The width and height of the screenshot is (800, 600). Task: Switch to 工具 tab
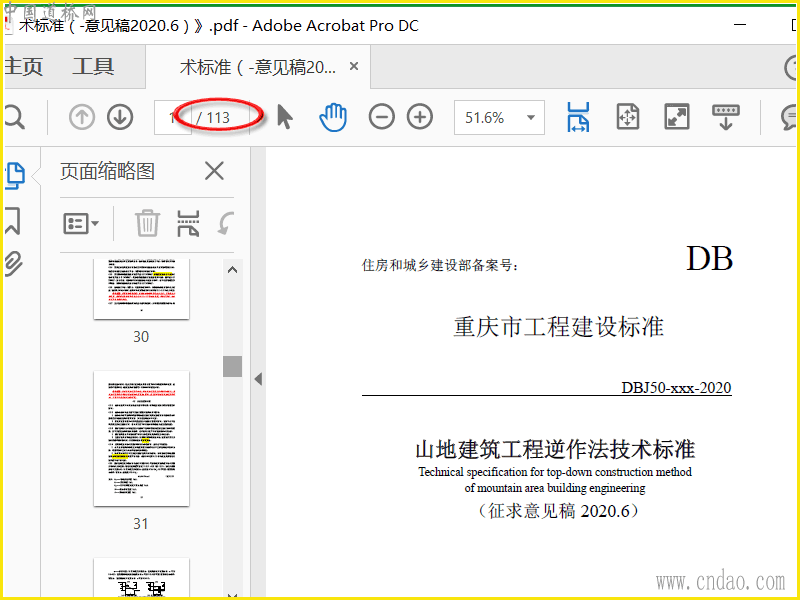pos(93,67)
